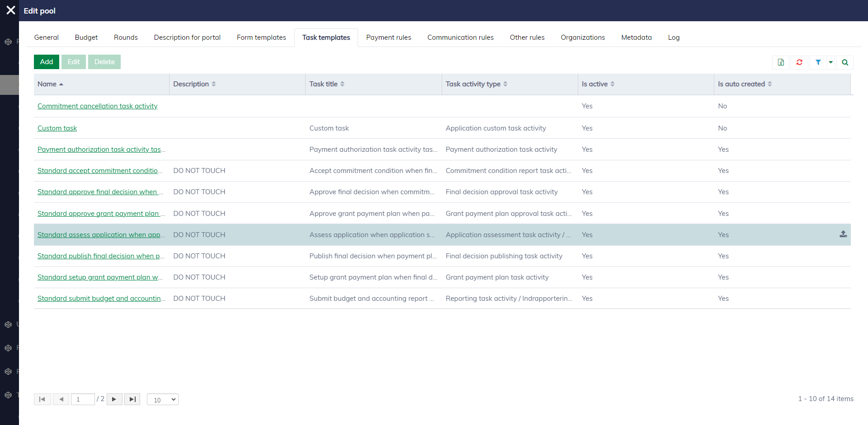
Task: Click the Excel export icon
Action: tap(781, 62)
